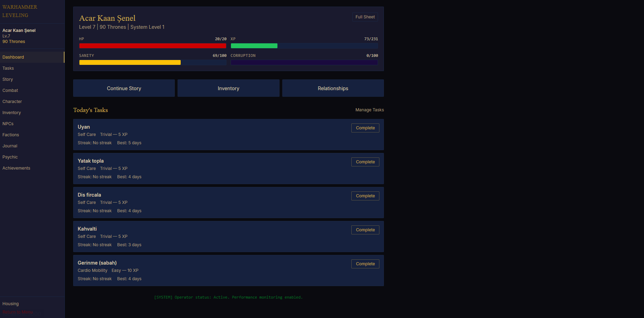The image size is (644, 318).
Task: Click Manage Tasks link
Action: coord(369,110)
